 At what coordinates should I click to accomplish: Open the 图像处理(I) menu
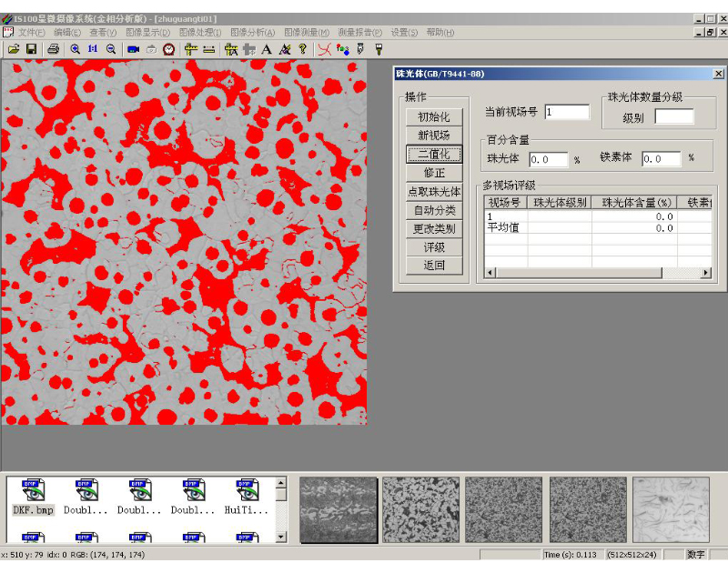[x=200, y=33]
